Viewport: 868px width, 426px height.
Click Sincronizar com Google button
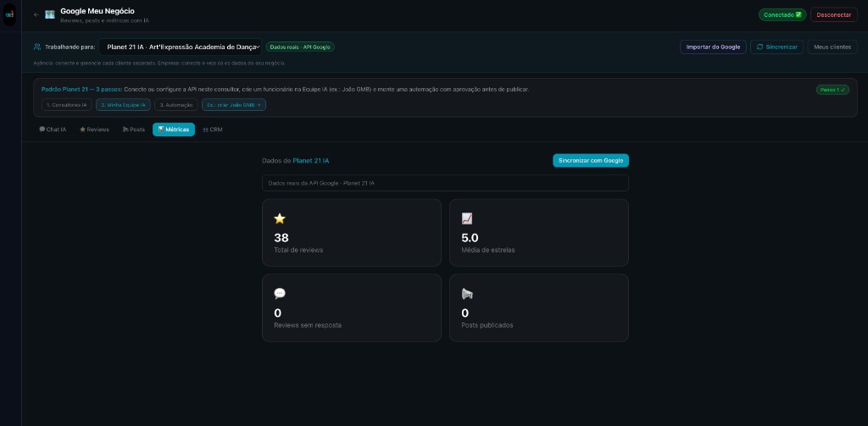pyautogui.click(x=591, y=160)
